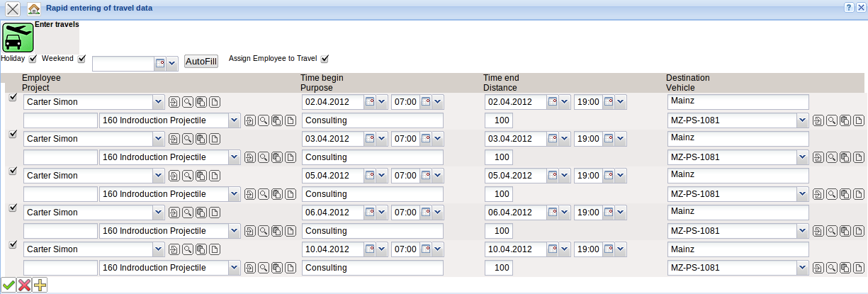Click the first Consulting purpose field

[372, 120]
